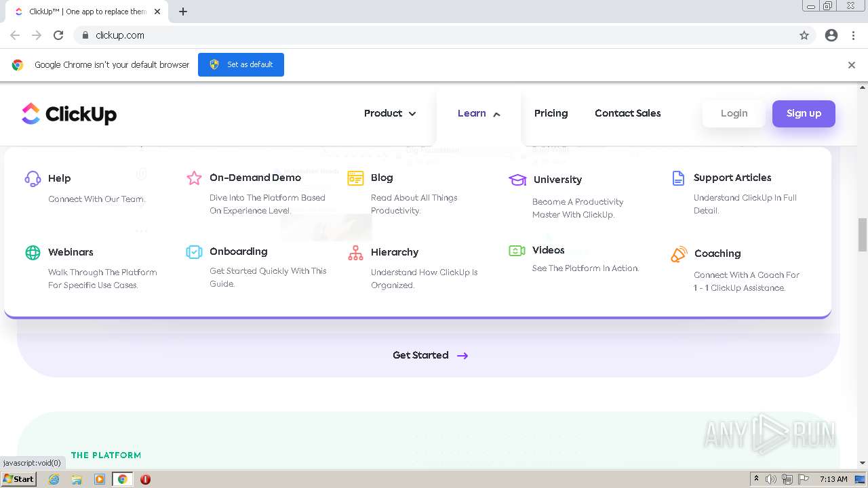Go back to the previous page
Viewport: 868px width, 488px height.
pos(15,35)
